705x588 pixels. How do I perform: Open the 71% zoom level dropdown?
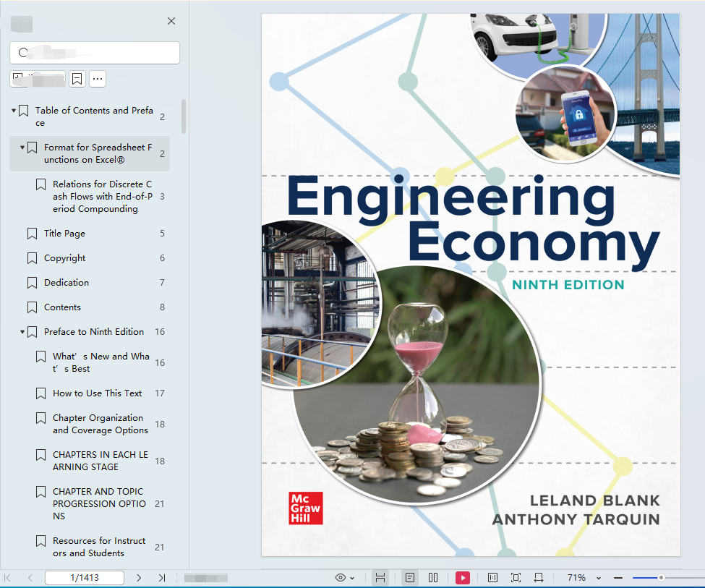coord(599,578)
